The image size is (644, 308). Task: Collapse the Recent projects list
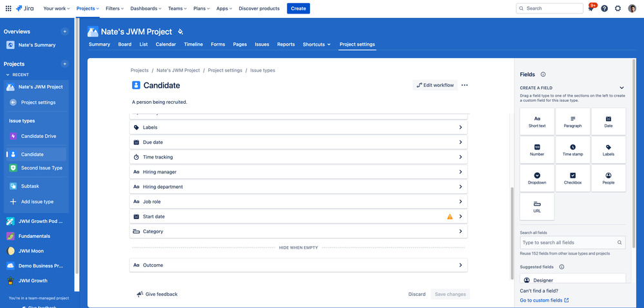[x=7, y=75]
